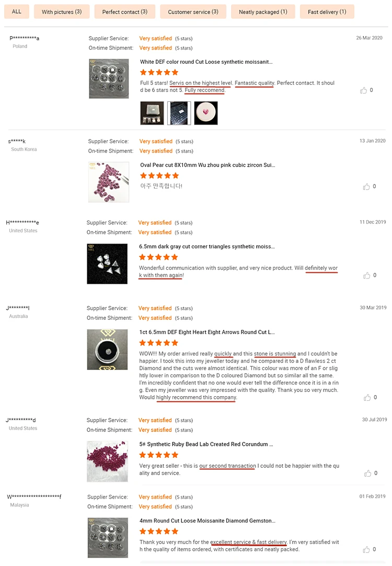Like the 30 Jul 2019 ruby bead review

pos(366,473)
